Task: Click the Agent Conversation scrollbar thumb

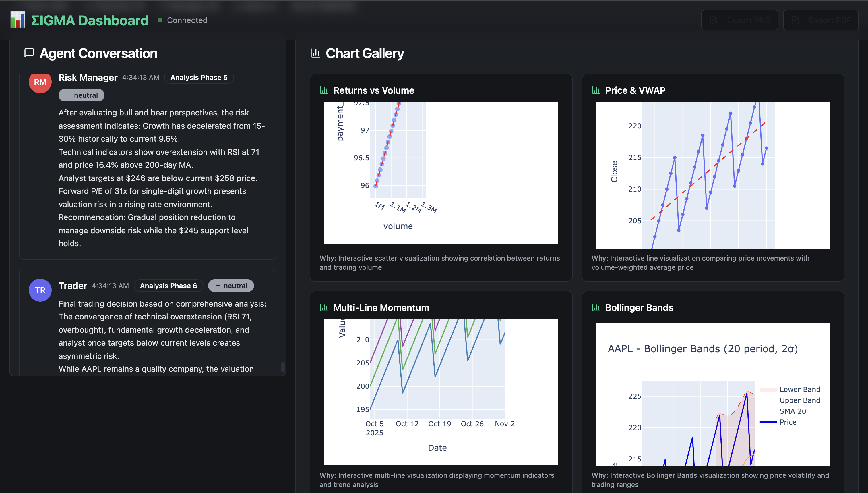Action: click(283, 367)
